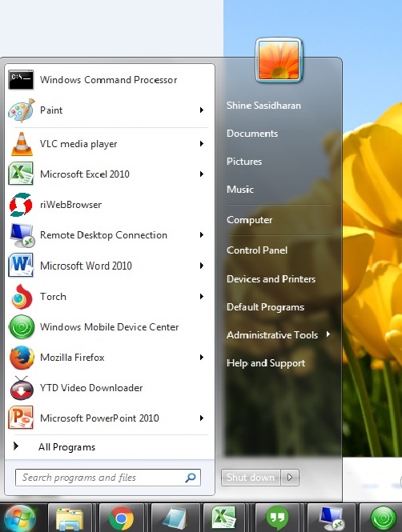Screen dimensions: 402x532
Task: Open the Hangouts quote icon in taskbar
Action: tap(277, 518)
